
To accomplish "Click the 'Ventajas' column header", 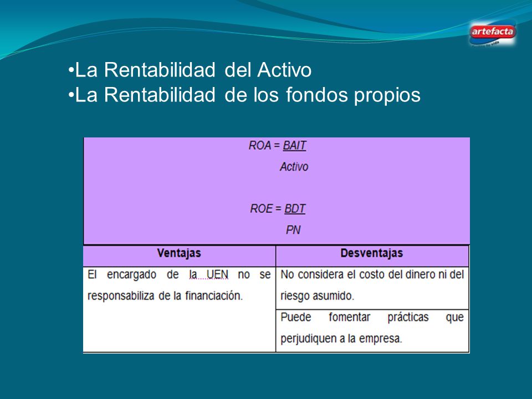I will (x=179, y=253).
